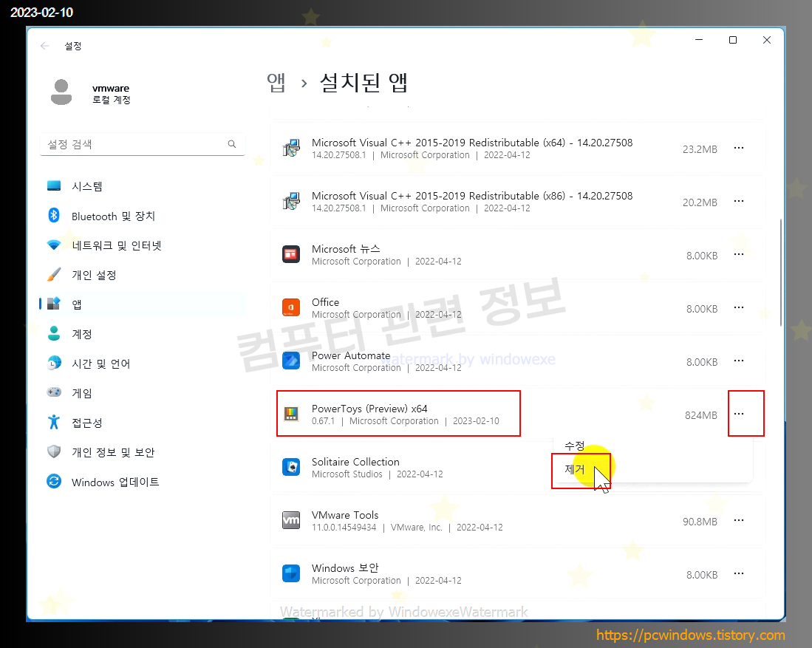Click into the 설정 검색 field
This screenshot has height=648, width=812.
tap(143, 144)
